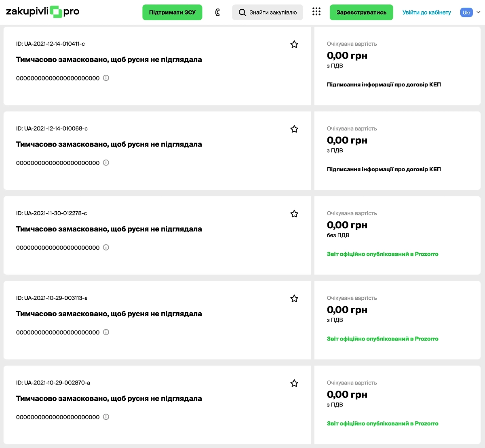
Task: Click info icon for tender UA-2021-11-30-012278-c
Action: 106,248
